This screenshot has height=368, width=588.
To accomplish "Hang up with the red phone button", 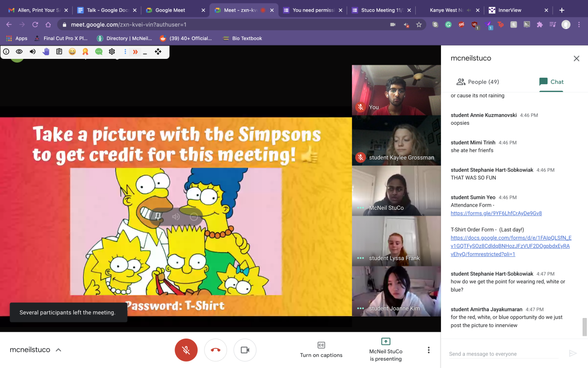I will coord(215,350).
